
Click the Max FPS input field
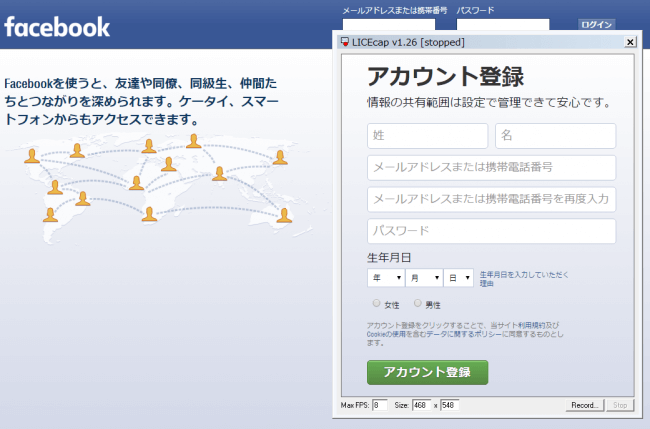(x=380, y=405)
